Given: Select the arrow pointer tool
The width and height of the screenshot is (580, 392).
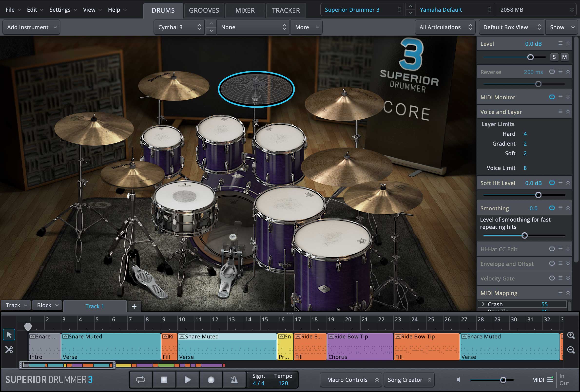Looking at the screenshot, I should tap(9, 335).
